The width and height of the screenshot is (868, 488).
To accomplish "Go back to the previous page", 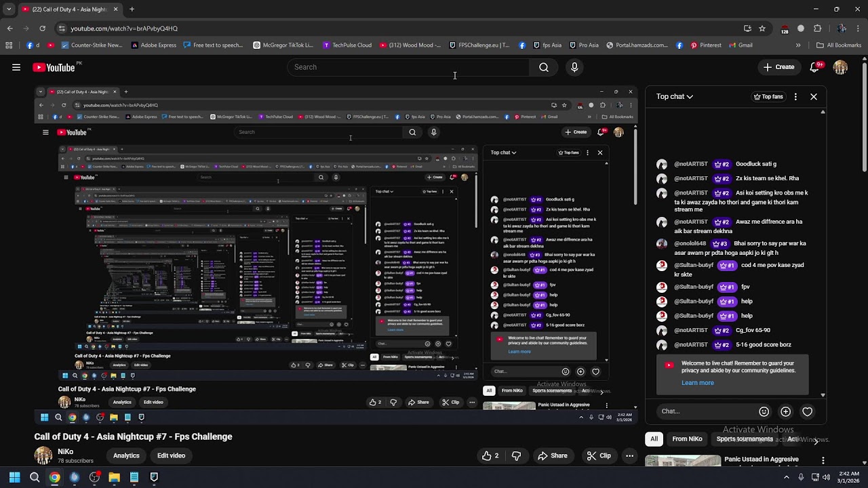I will point(9,28).
